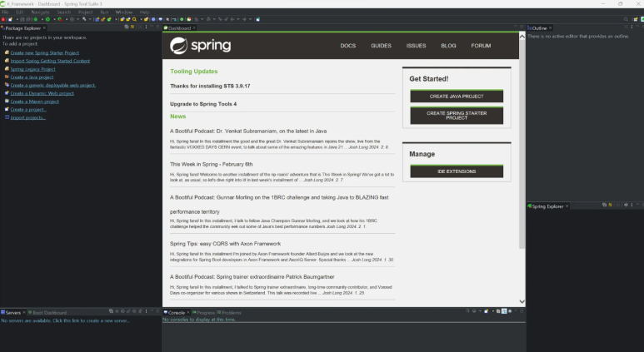Open Upgrade to Spring Tools 4

[203, 104]
